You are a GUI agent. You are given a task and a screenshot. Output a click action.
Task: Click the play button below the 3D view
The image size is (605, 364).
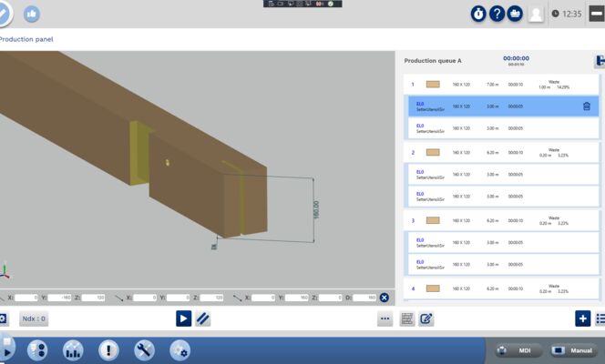point(183,318)
